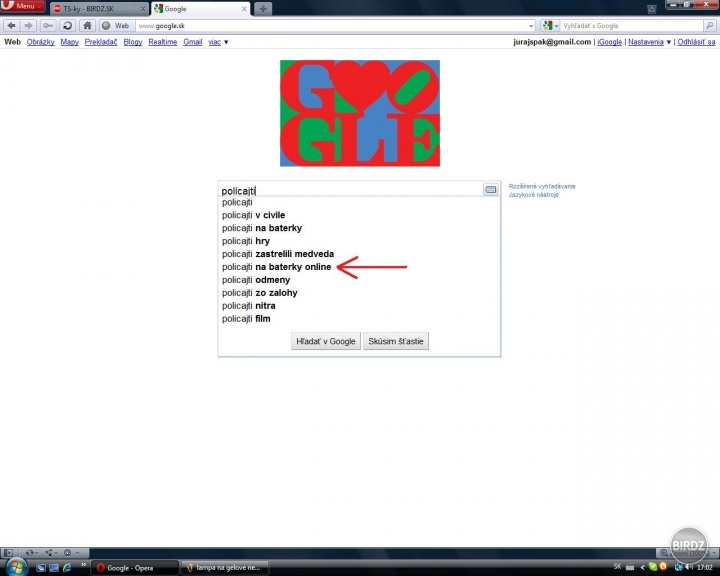This screenshot has width=720, height=576.
Task: Click the Google heart doodle logo
Action: click(360, 113)
